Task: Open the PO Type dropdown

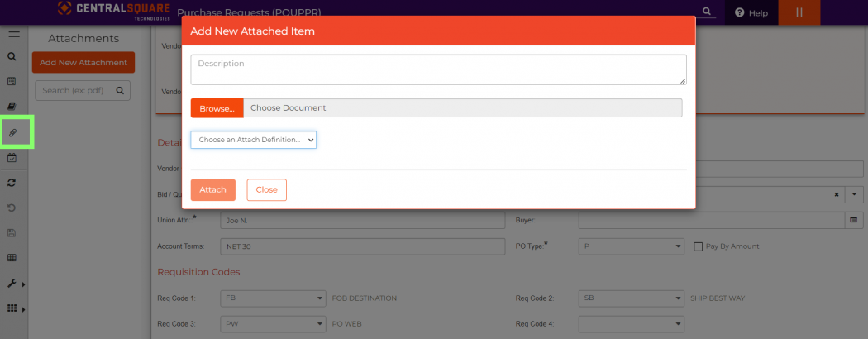Action: (x=631, y=246)
